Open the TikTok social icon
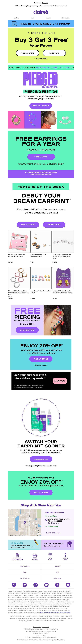 [x=35, y=585]
